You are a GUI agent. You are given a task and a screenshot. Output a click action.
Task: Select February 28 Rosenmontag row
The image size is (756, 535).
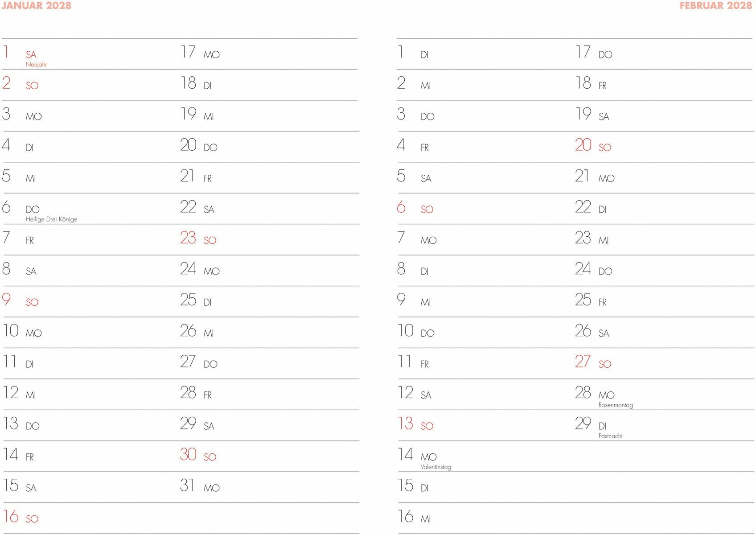(664, 395)
